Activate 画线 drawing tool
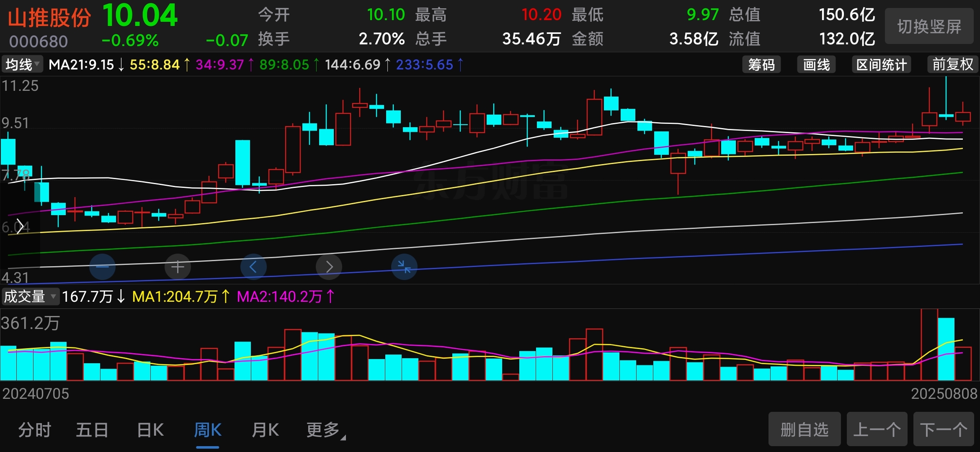This screenshot has height=452, width=980. click(x=816, y=64)
